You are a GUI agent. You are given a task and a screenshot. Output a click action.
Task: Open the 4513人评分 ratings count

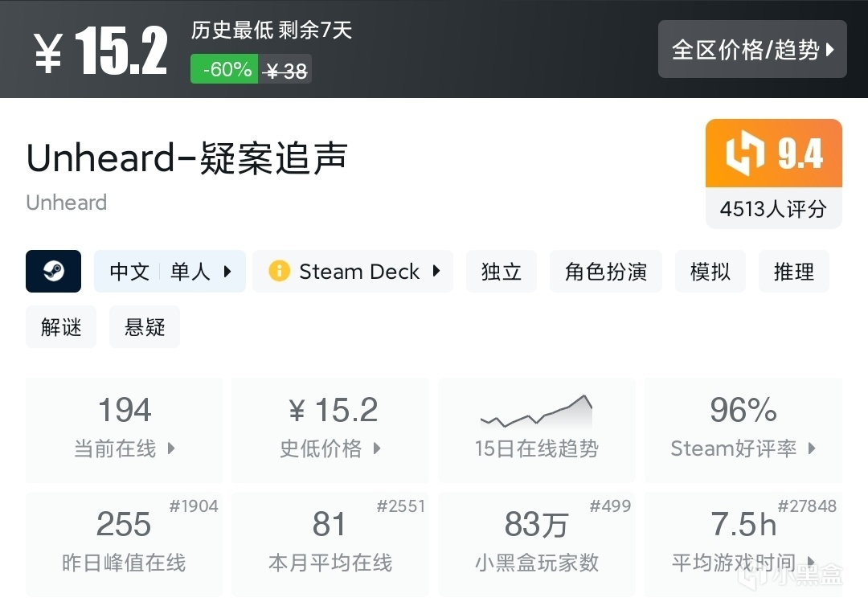[x=773, y=209]
